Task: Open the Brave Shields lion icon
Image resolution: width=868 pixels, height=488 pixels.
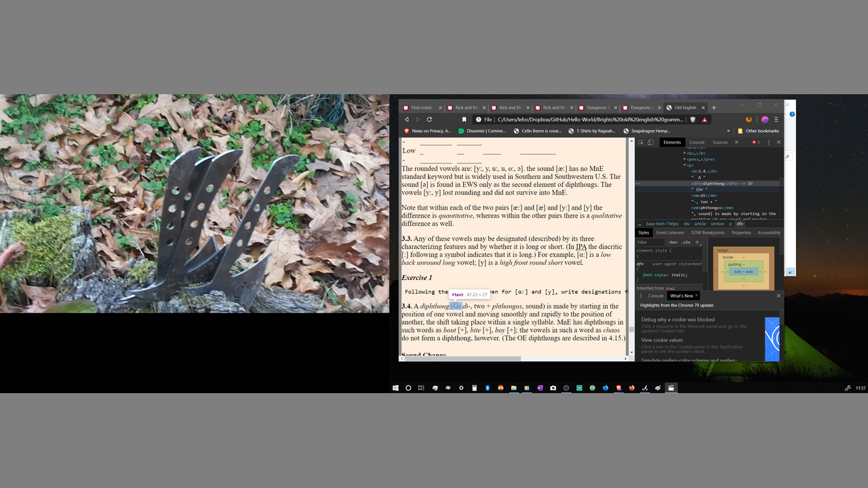Action: click(692, 119)
